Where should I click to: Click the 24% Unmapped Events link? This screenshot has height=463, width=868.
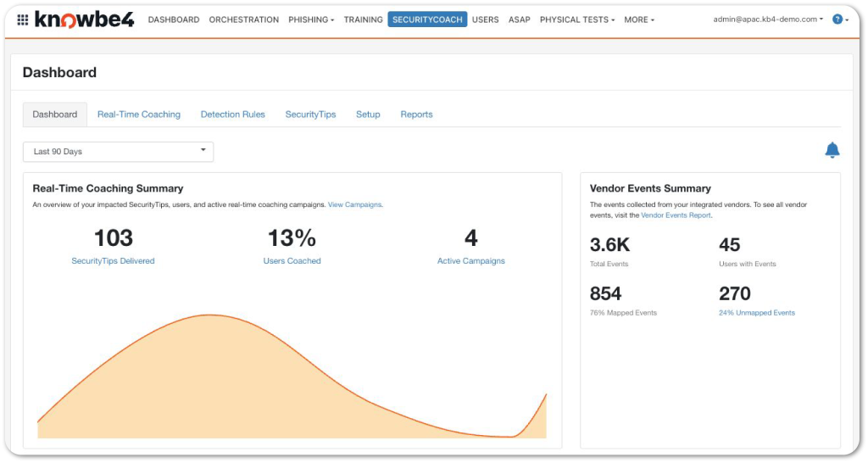pos(757,313)
